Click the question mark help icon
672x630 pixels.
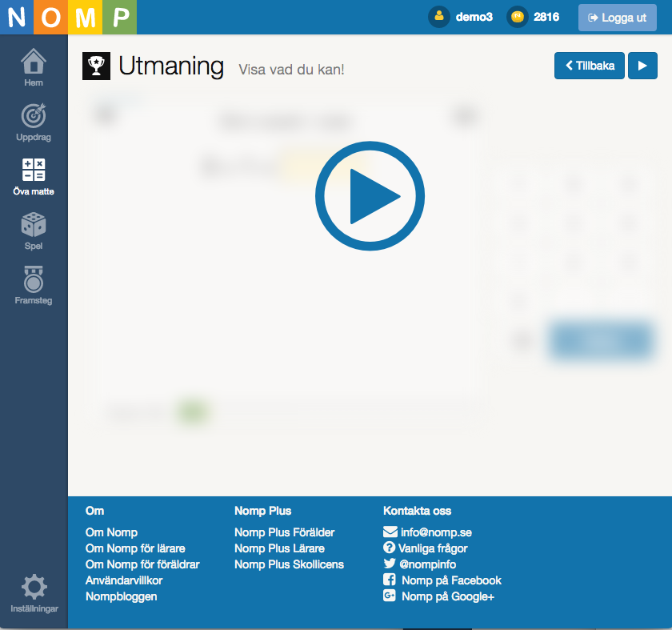[389, 548]
